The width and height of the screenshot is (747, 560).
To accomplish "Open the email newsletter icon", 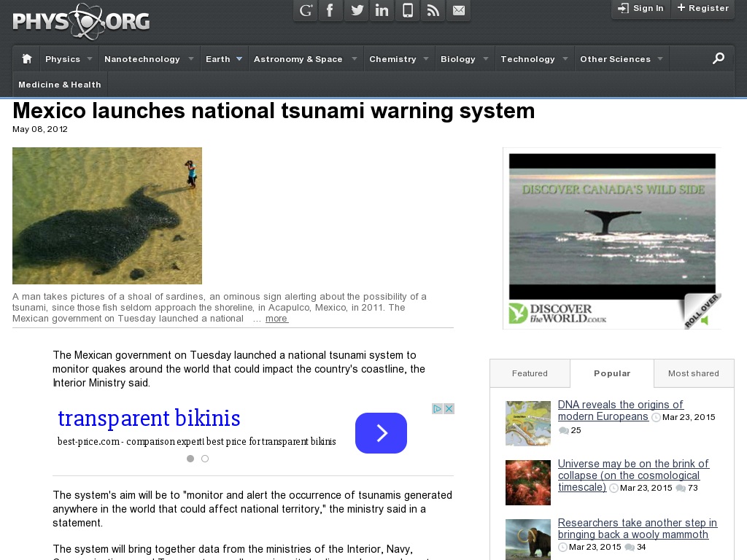I will (x=459, y=10).
